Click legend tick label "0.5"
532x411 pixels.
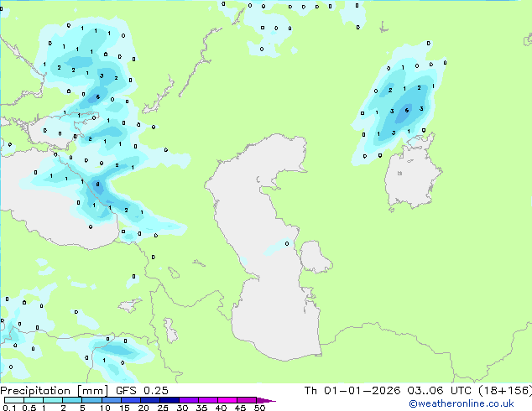29,408
